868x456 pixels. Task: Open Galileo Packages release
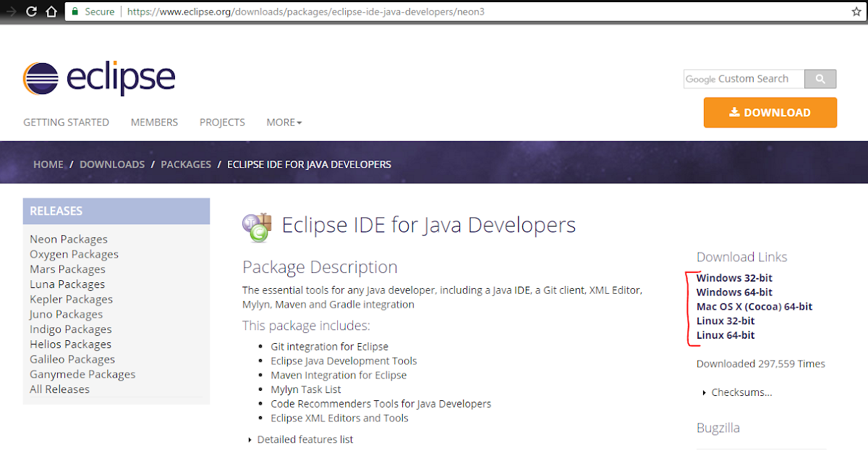point(72,359)
